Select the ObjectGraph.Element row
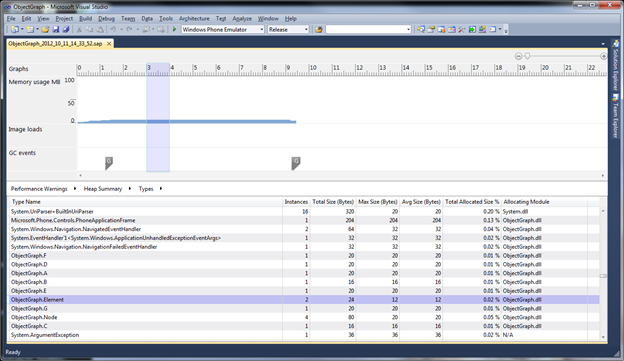This screenshot has height=361, width=624. point(304,300)
